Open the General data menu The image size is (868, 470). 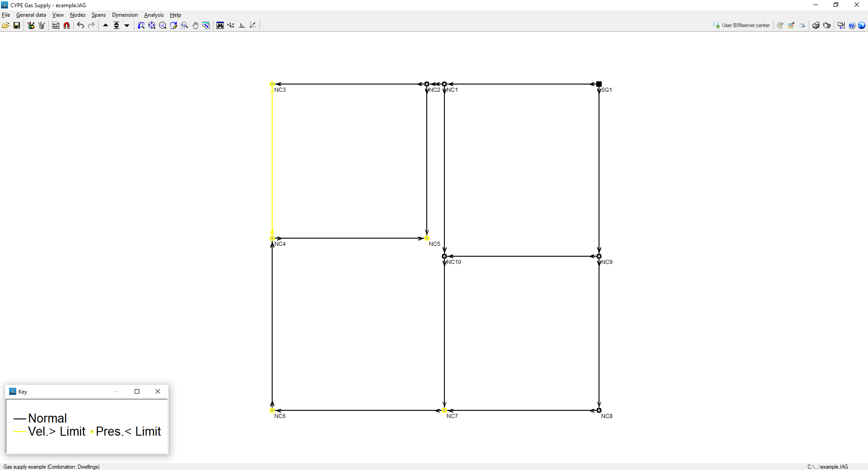pyautogui.click(x=31, y=15)
